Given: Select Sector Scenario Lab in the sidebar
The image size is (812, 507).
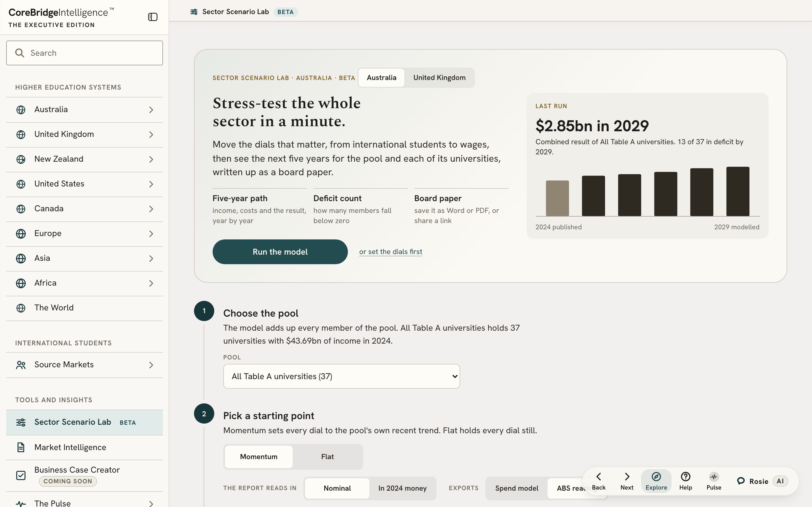Looking at the screenshot, I should (85, 422).
